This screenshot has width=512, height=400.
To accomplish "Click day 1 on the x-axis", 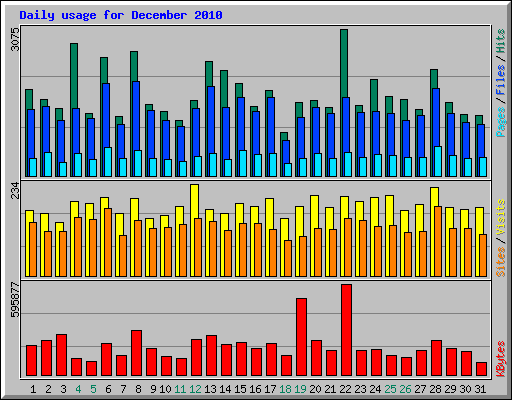I will tap(33, 389).
